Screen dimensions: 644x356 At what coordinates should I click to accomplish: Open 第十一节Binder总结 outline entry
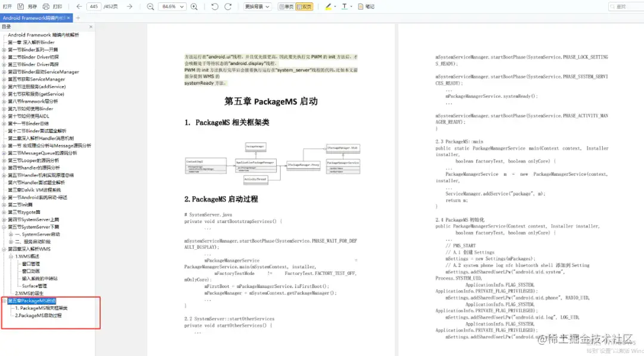click(x=28, y=123)
